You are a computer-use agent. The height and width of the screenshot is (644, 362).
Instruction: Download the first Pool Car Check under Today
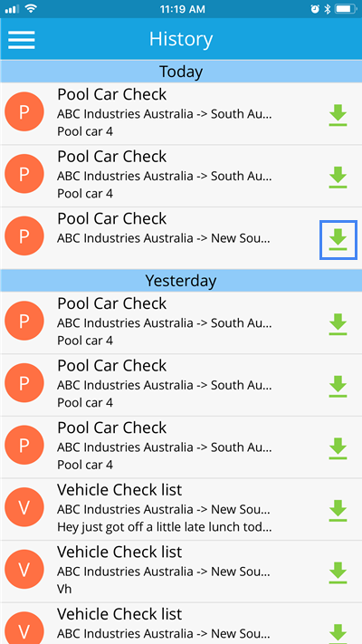(x=338, y=115)
